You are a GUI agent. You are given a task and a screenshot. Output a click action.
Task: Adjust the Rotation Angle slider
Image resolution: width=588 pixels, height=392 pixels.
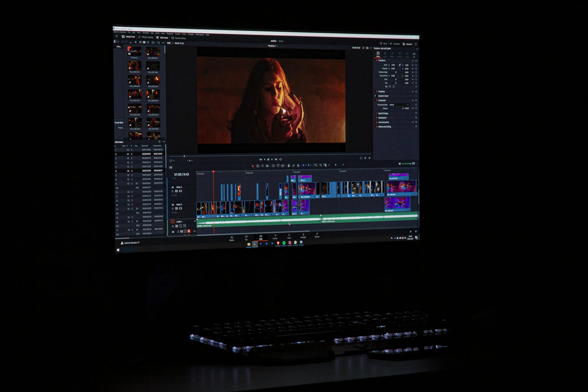point(396,72)
